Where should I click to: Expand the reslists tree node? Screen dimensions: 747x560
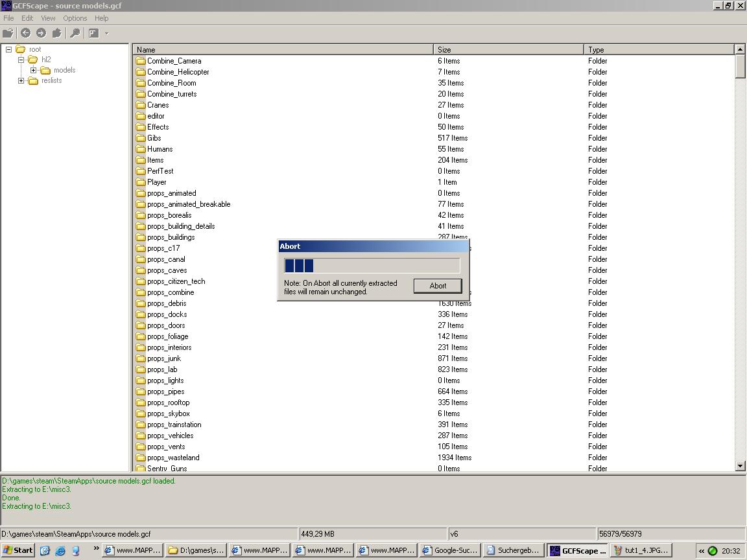(x=21, y=80)
